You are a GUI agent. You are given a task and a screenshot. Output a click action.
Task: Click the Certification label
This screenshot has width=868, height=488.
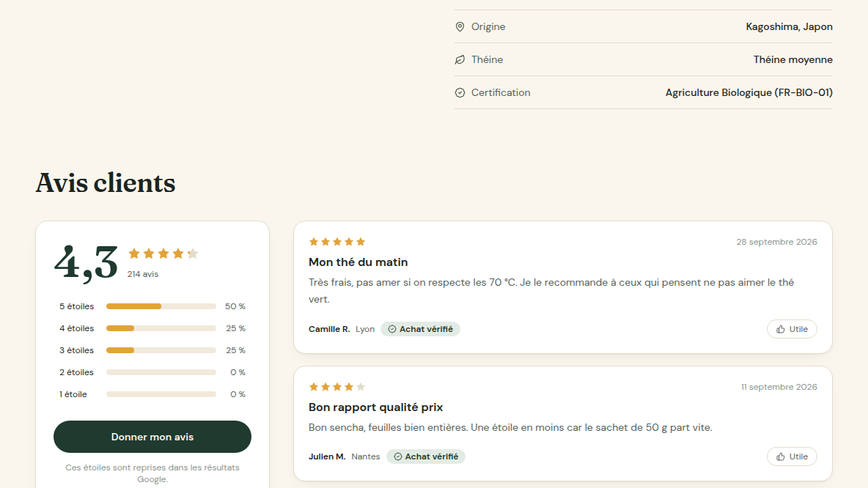[x=501, y=93]
